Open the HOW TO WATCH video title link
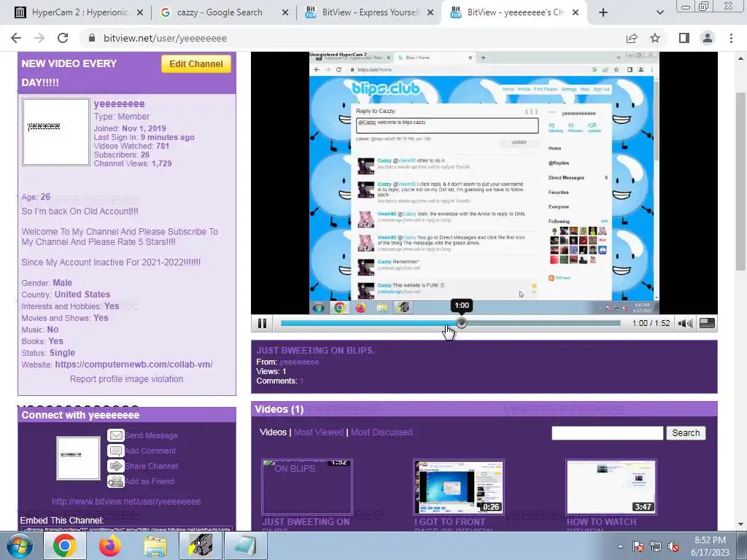The height and width of the screenshot is (560, 747). [601, 524]
